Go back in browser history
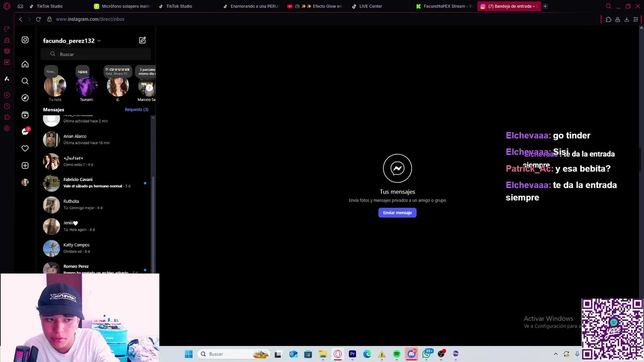Screen dimensions: 644x362 click(x=20, y=19)
